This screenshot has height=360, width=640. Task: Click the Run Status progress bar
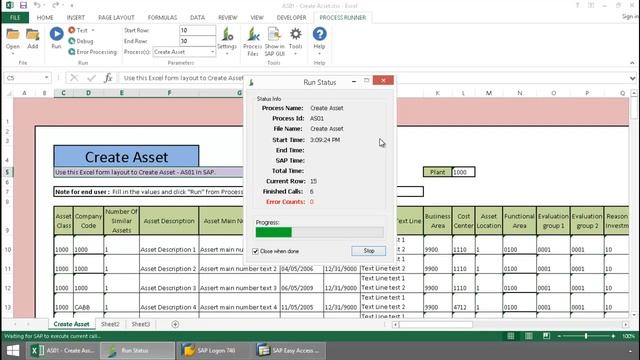tap(320, 232)
